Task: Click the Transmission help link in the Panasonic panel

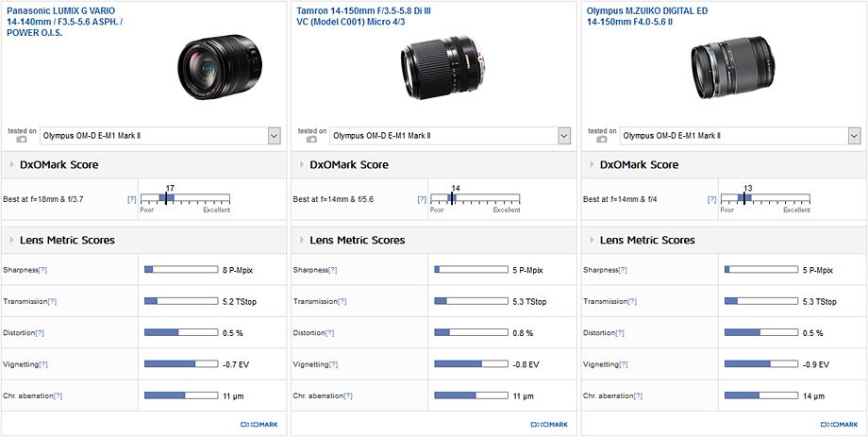Action: (52, 302)
